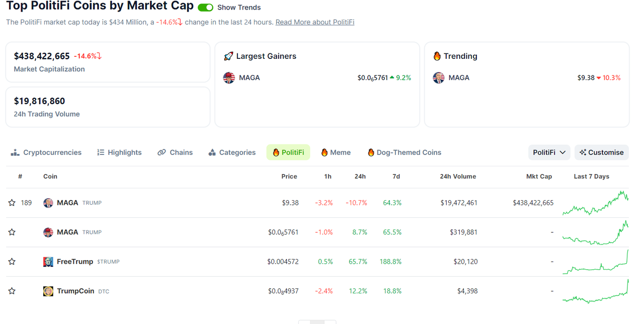The width and height of the screenshot is (644, 324).
Task: Open Read More about PolitiFi link
Action: point(314,22)
